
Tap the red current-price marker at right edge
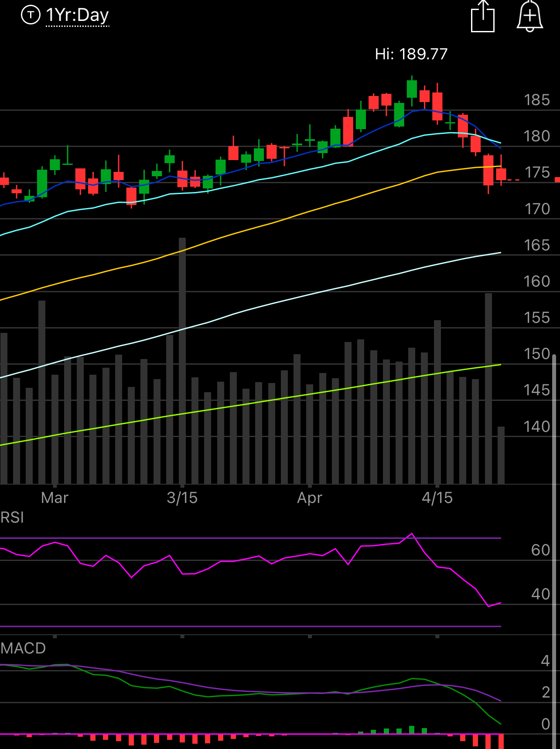tap(557, 179)
